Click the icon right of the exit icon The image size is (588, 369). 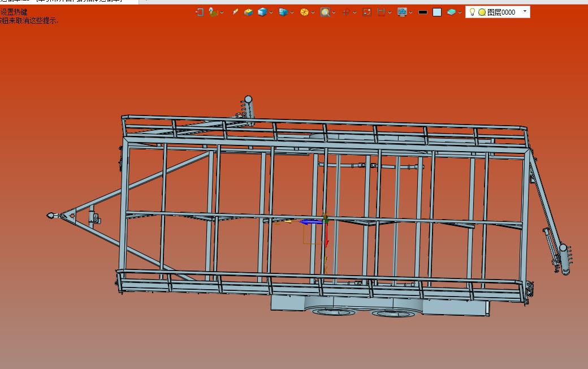213,12
